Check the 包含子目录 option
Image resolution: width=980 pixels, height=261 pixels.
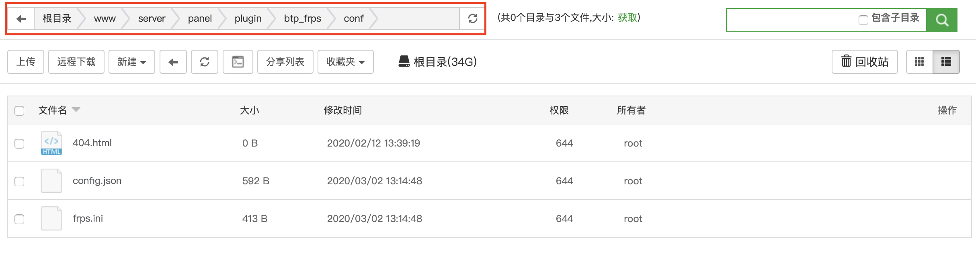pyautogui.click(x=863, y=20)
